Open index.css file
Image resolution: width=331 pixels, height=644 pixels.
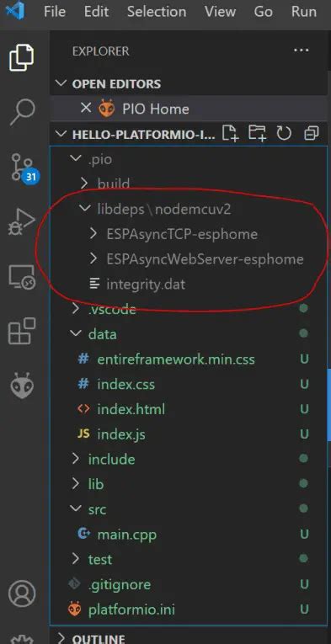tap(125, 385)
